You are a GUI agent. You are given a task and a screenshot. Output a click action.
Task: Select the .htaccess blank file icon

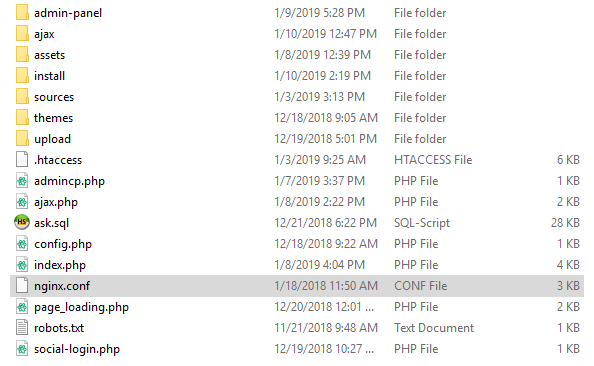point(22,160)
